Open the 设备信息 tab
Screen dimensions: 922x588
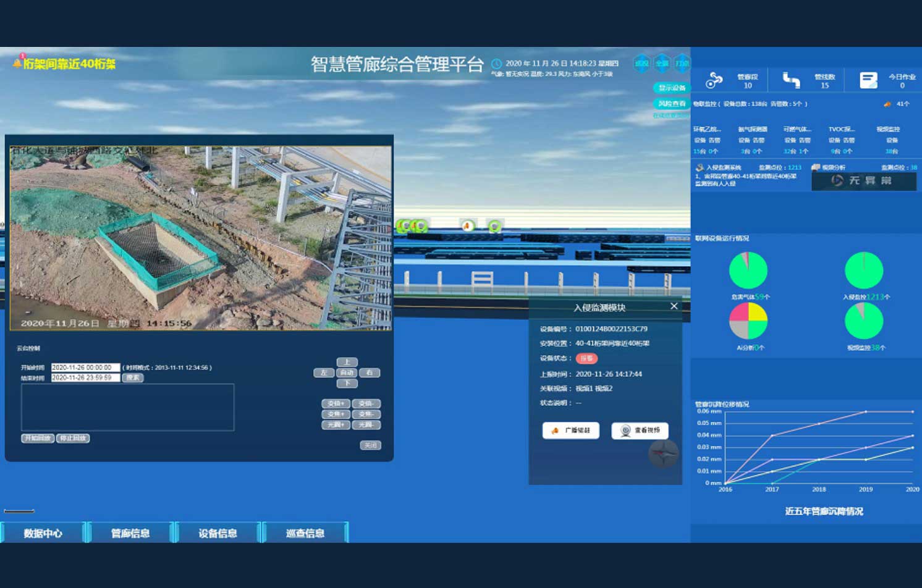(218, 533)
